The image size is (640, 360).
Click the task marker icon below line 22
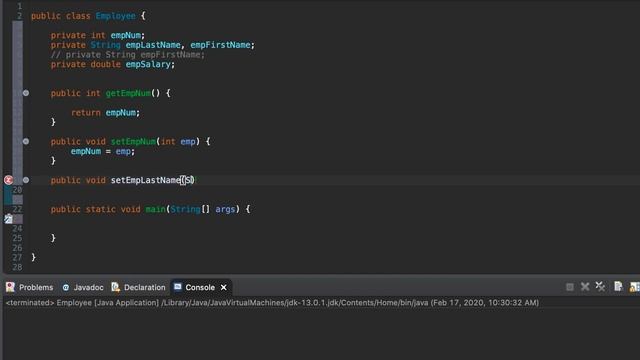point(9,219)
